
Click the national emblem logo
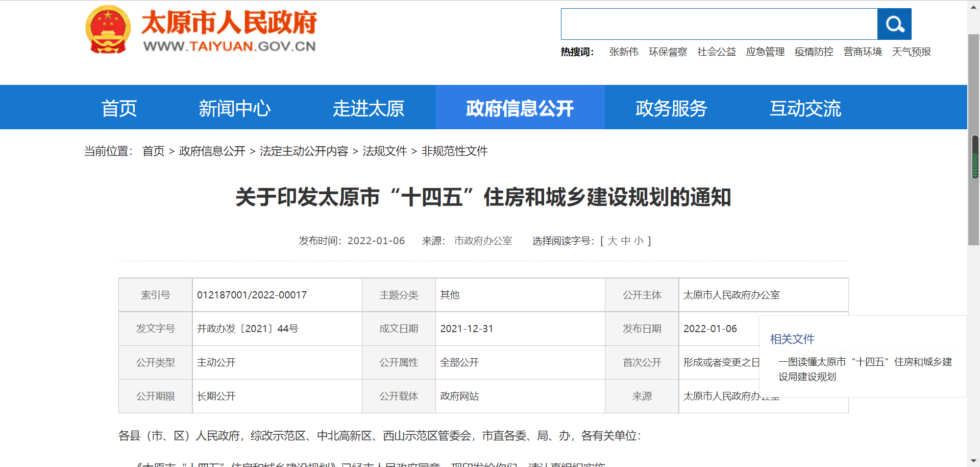(x=108, y=30)
